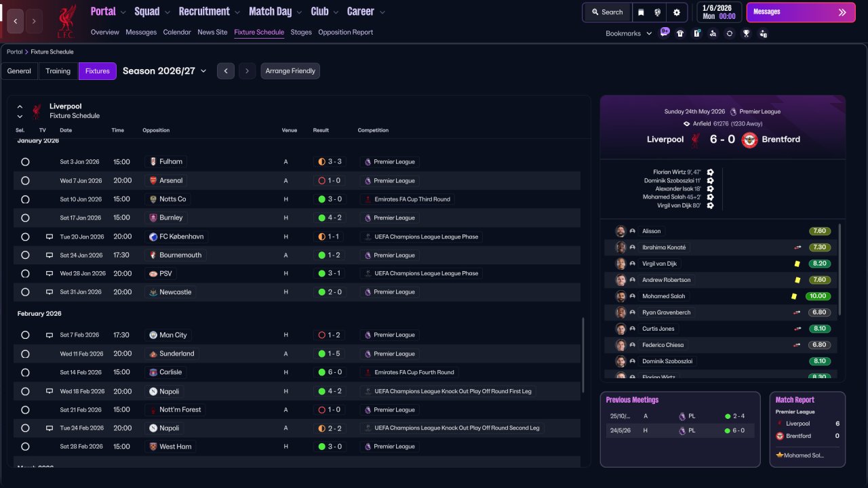The height and width of the screenshot is (488, 868).
Task: Collapse the Liverpool fixture schedule panel
Action: click(x=20, y=107)
